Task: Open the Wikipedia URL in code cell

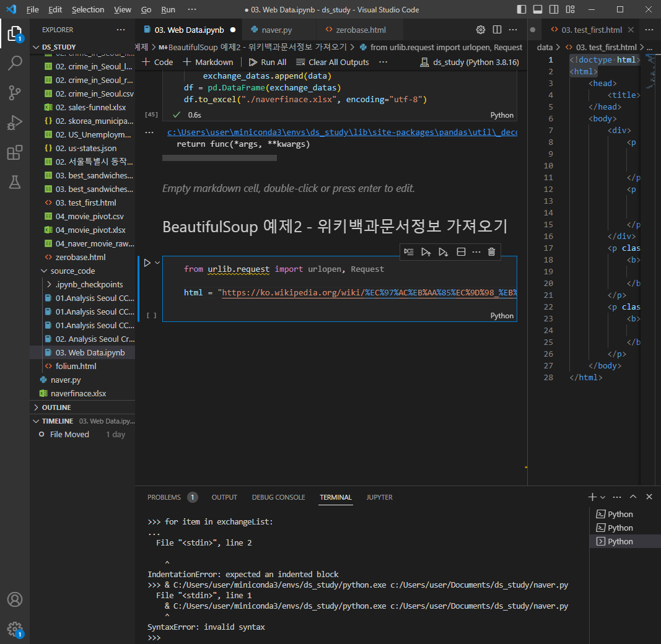Action: coord(369,292)
